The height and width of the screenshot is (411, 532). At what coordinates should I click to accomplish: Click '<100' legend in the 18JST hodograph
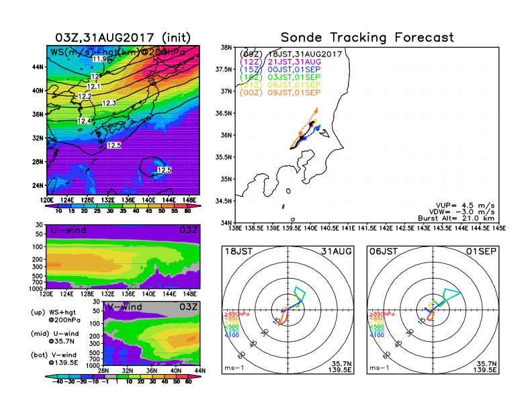pyautogui.click(x=232, y=335)
